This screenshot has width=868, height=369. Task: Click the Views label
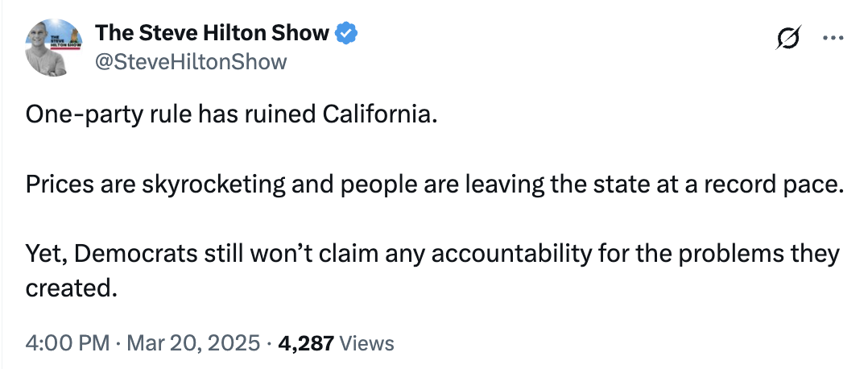click(366, 343)
